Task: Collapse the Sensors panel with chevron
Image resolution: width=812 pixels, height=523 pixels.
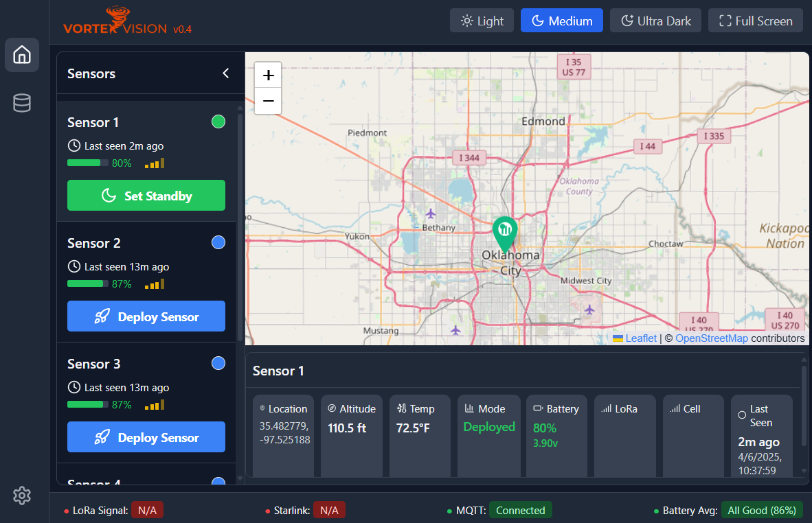Action: pos(225,73)
